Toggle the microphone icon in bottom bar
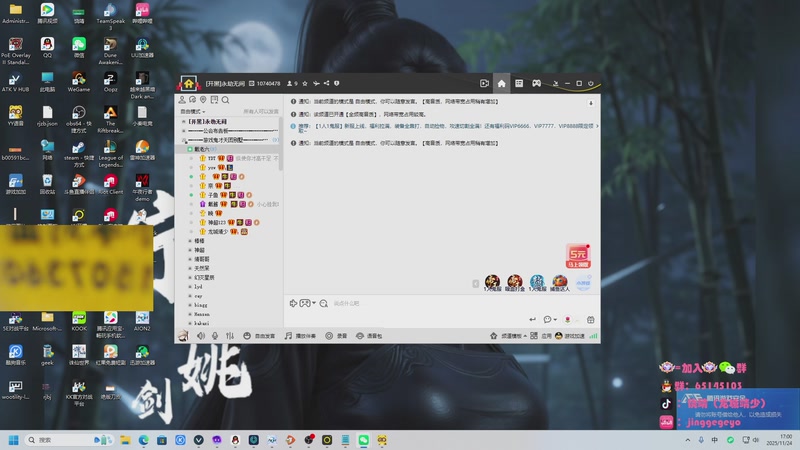The height and width of the screenshot is (450, 800). pos(215,336)
